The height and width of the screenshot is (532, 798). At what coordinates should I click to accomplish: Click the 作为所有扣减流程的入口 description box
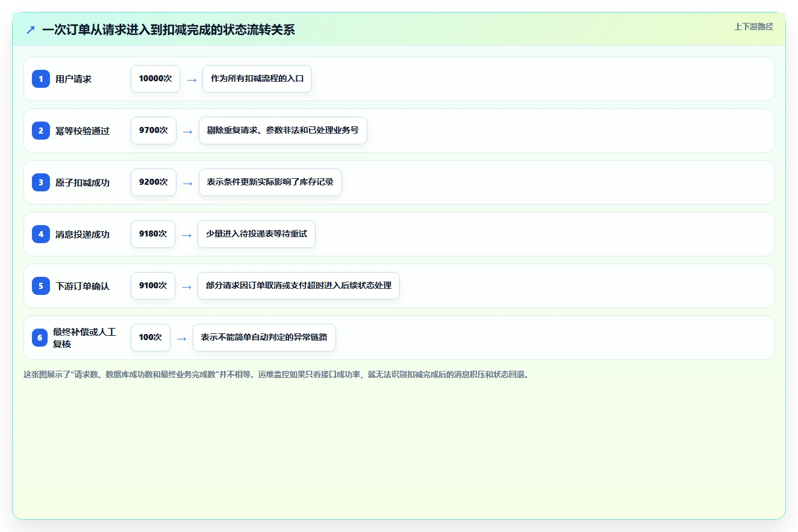pos(257,79)
